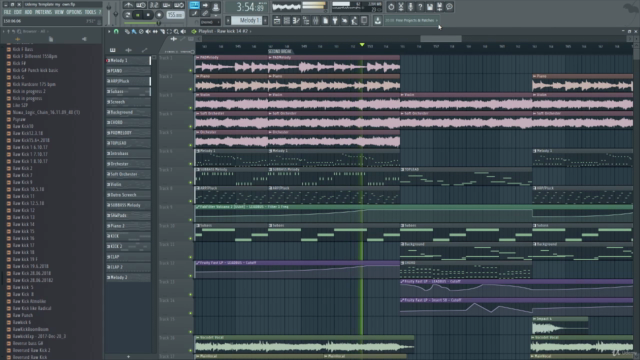
Task: Select ARP/Pluck in the pattern picker
Action: [128, 81]
